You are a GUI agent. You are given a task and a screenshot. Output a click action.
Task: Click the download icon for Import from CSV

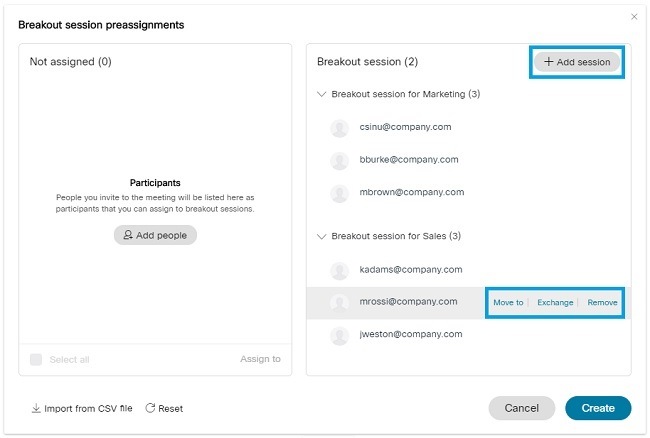pyautogui.click(x=36, y=408)
